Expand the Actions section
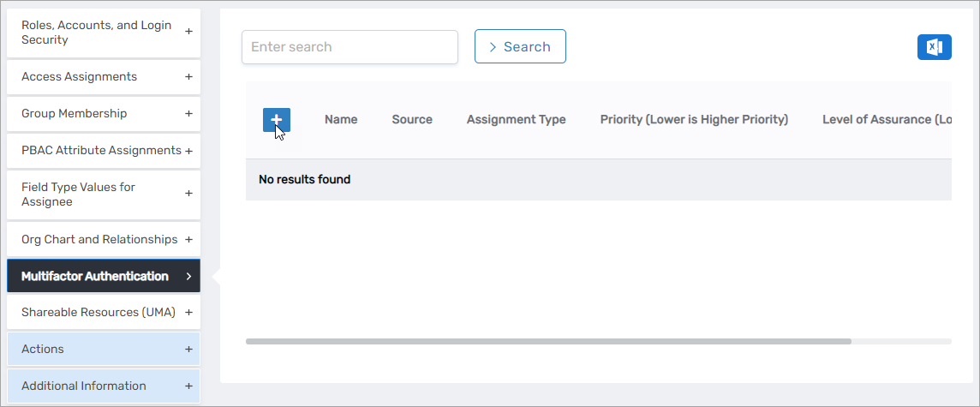Viewport: 980px width, 407px height. coord(103,350)
